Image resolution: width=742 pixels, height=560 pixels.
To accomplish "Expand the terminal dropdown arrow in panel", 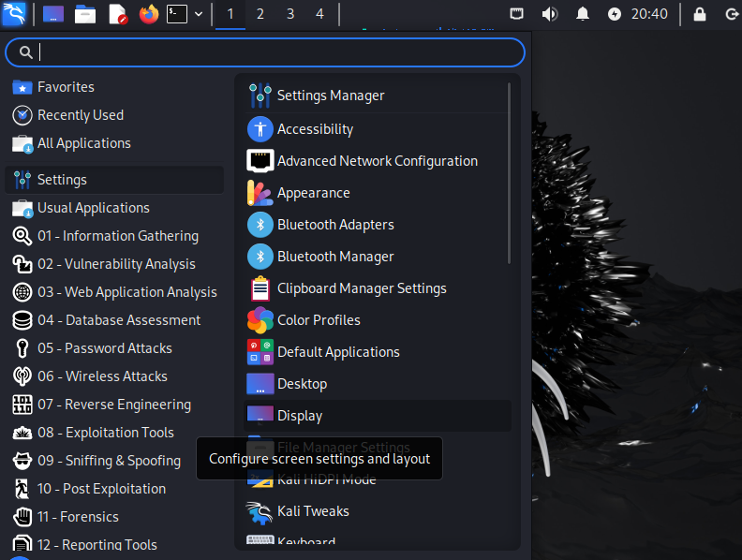I will click(199, 14).
